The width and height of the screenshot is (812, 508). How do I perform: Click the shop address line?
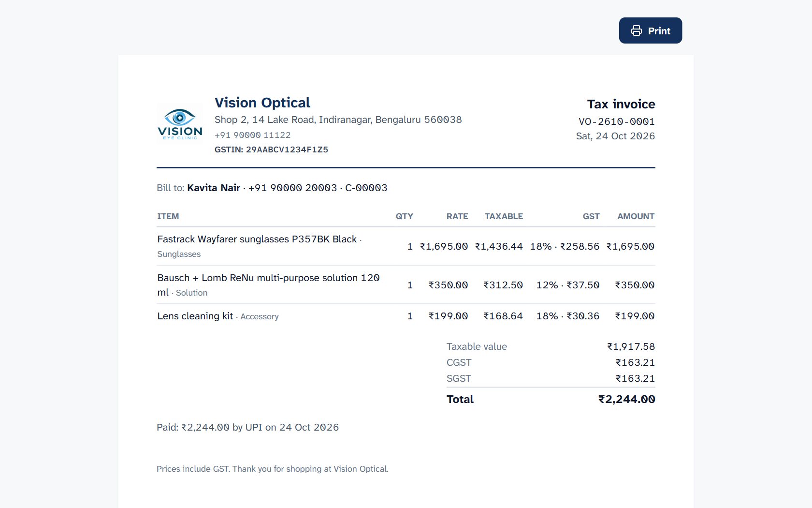338,120
